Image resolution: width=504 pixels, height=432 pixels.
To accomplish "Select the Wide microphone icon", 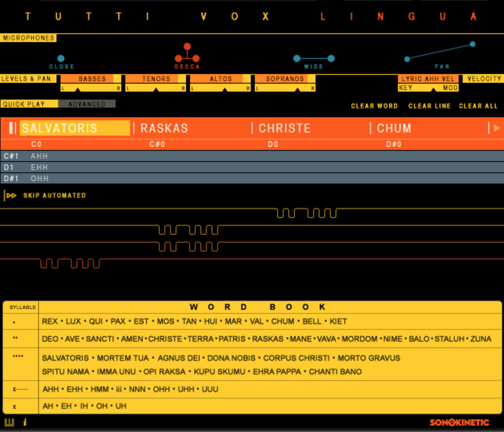I will 314,59.
